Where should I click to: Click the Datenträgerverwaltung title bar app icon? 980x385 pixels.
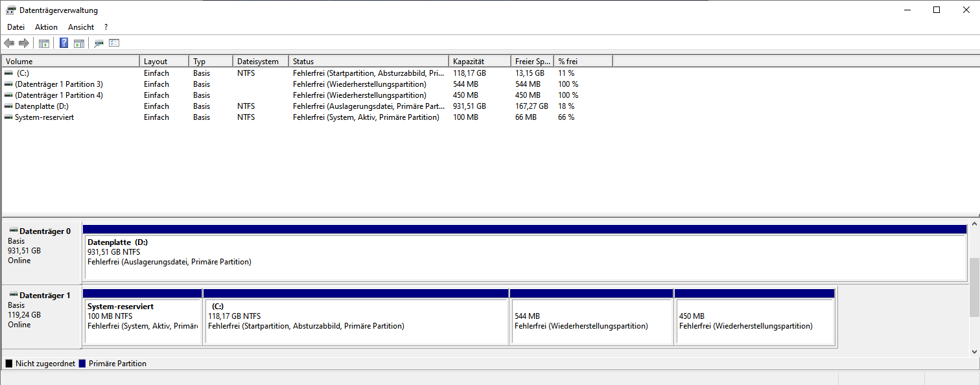tap(11, 10)
